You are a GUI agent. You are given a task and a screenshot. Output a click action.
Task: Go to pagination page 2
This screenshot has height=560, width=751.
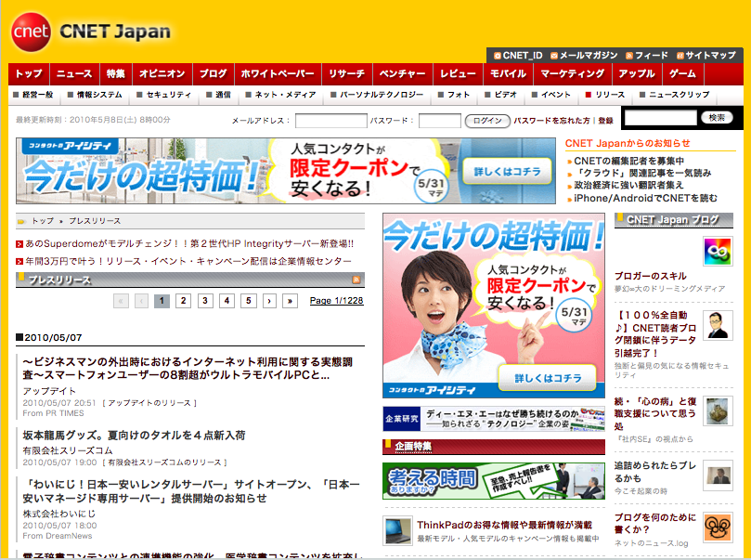(184, 301)
